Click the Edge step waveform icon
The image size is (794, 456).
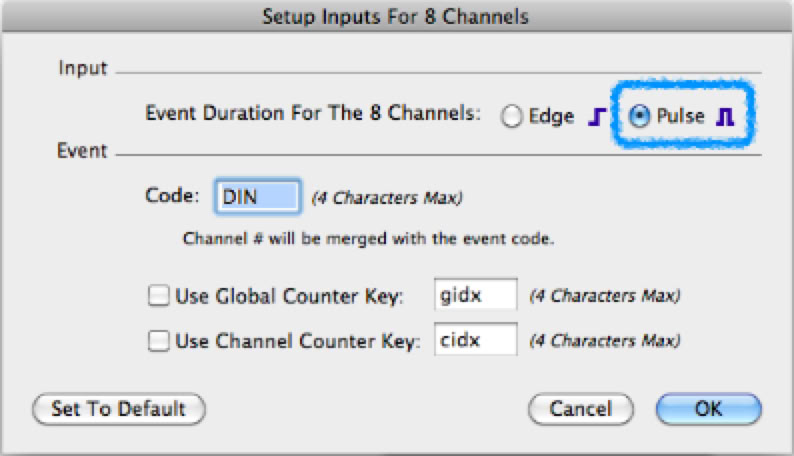click(596, 117)
